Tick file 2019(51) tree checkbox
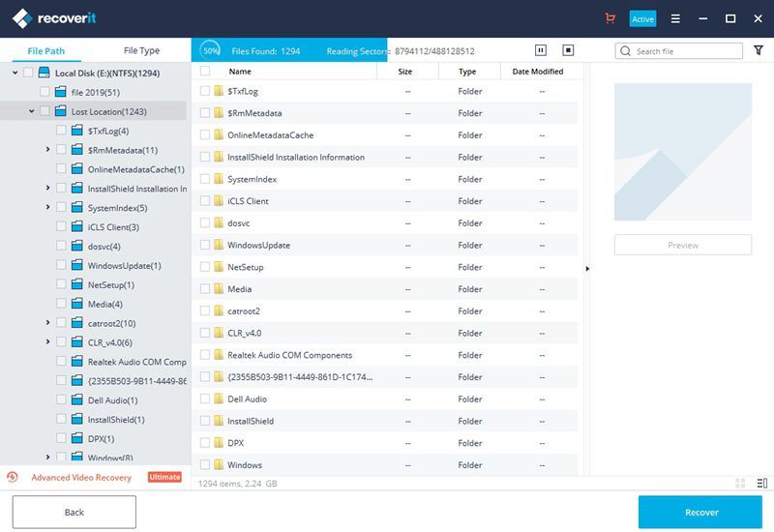This screenshot has width=774, height=532. pyautogui.click(x=45, y=92)
